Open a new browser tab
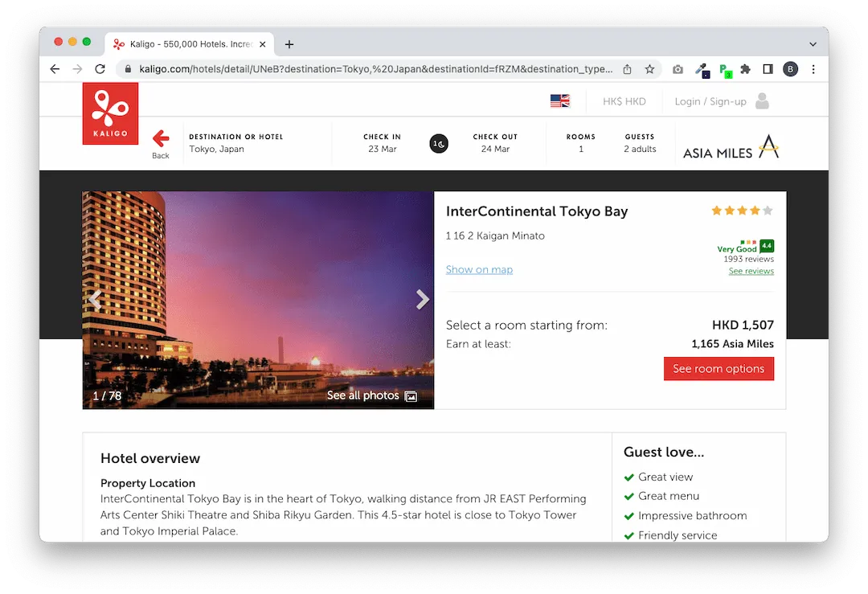Screen dimensions: 868x594 [x=289, y=44]
